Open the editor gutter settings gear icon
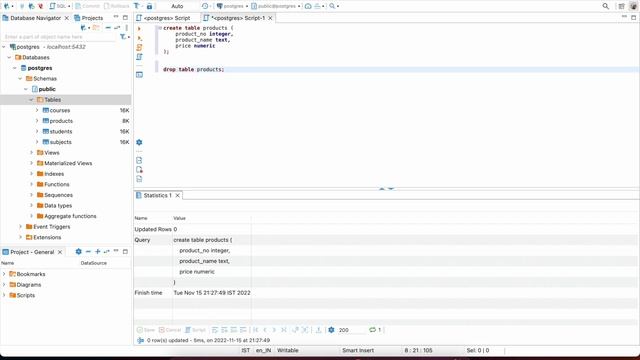Image resolution: width=640 pixels, height=360 pixels. click(139, 142)
